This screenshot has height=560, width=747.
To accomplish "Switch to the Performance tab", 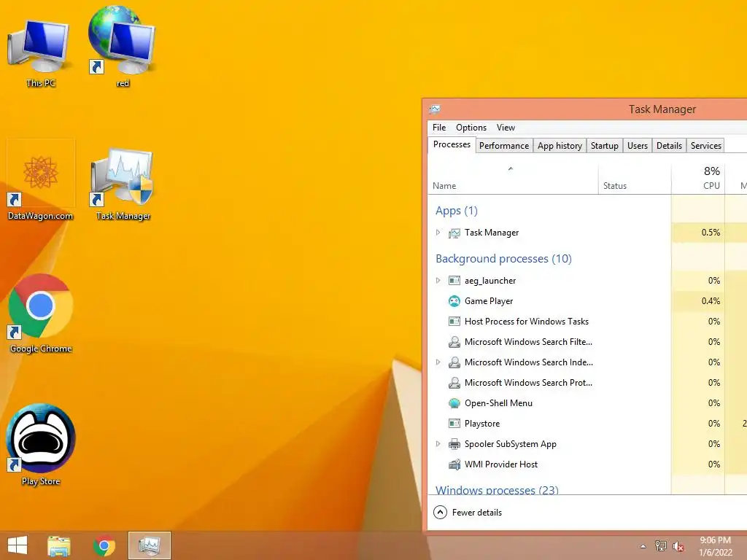I will coord(504,146).
